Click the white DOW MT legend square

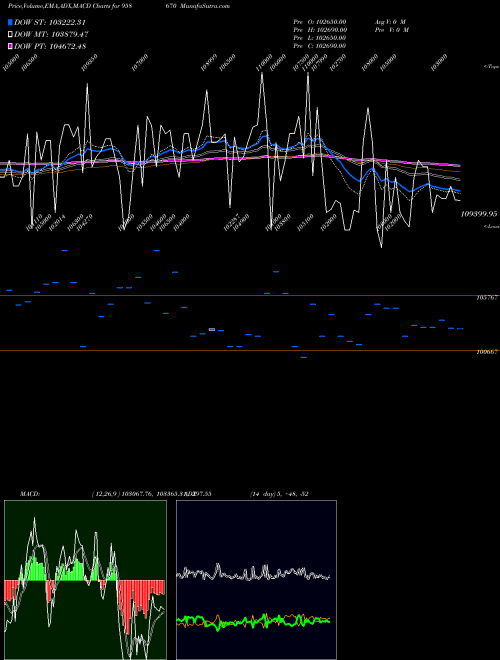[10, 35]
